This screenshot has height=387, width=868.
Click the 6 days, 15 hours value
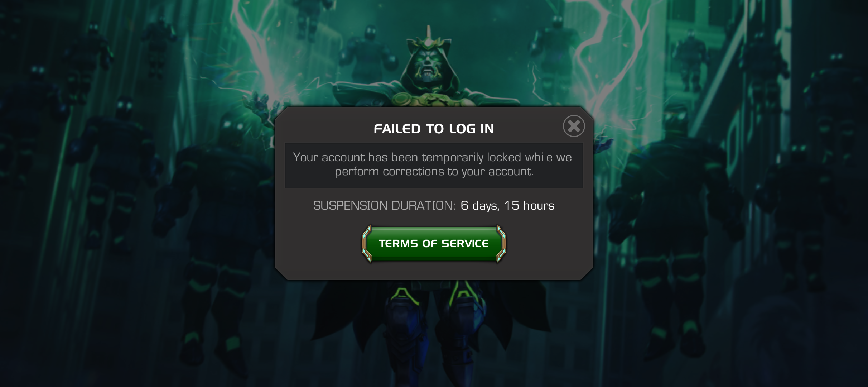tap(507, 205)
